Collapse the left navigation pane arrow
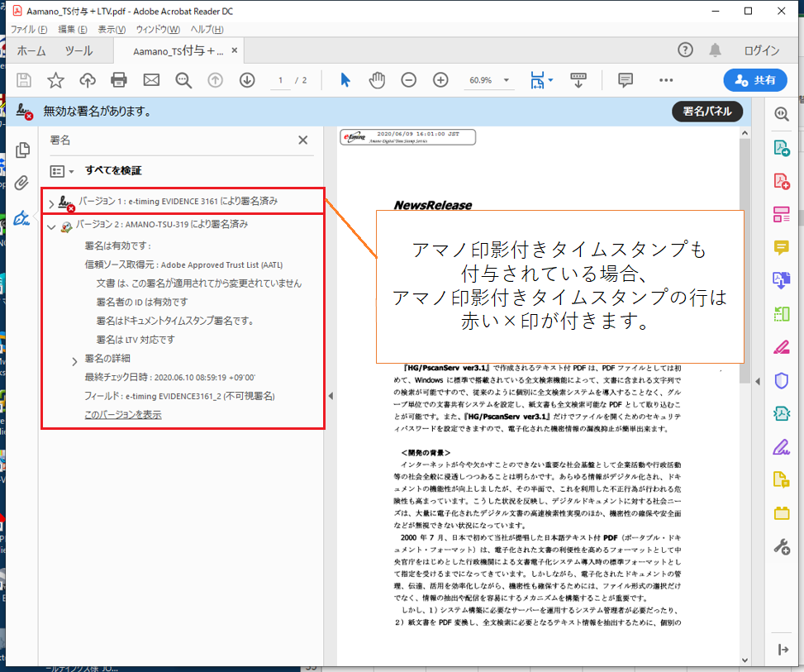 click(x=331, y=396)
